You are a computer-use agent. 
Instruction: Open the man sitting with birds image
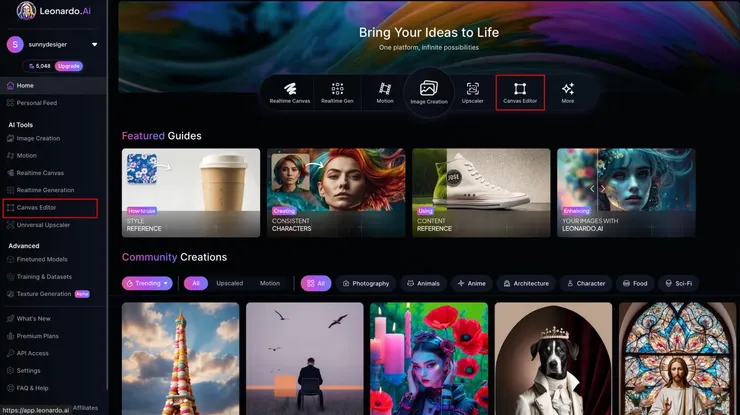(x=305, y=359)
